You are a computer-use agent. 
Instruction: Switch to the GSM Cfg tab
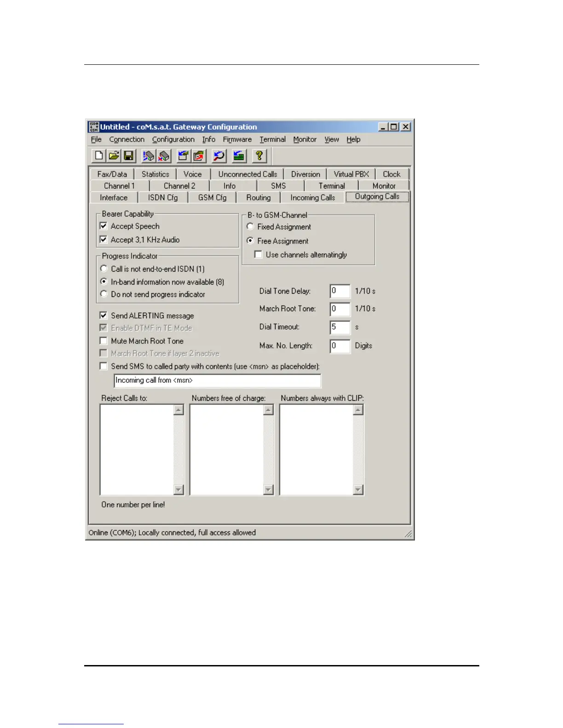(x=213, y=198)
